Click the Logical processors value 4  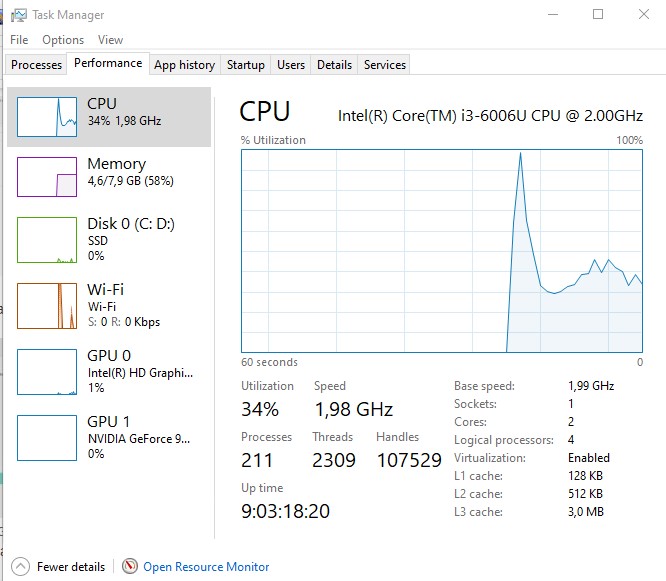click(x=571, y=440)
